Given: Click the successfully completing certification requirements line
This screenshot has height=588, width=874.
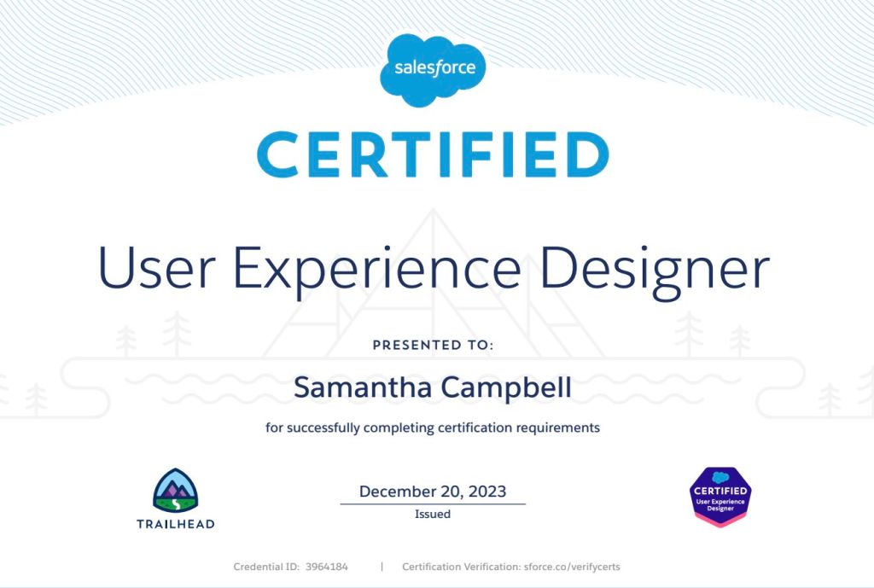Looking at the screenshot, I should coord(433,428).
